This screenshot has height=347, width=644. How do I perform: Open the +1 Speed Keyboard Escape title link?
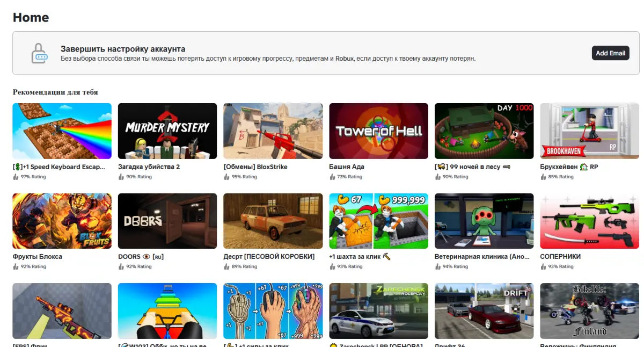59,167
